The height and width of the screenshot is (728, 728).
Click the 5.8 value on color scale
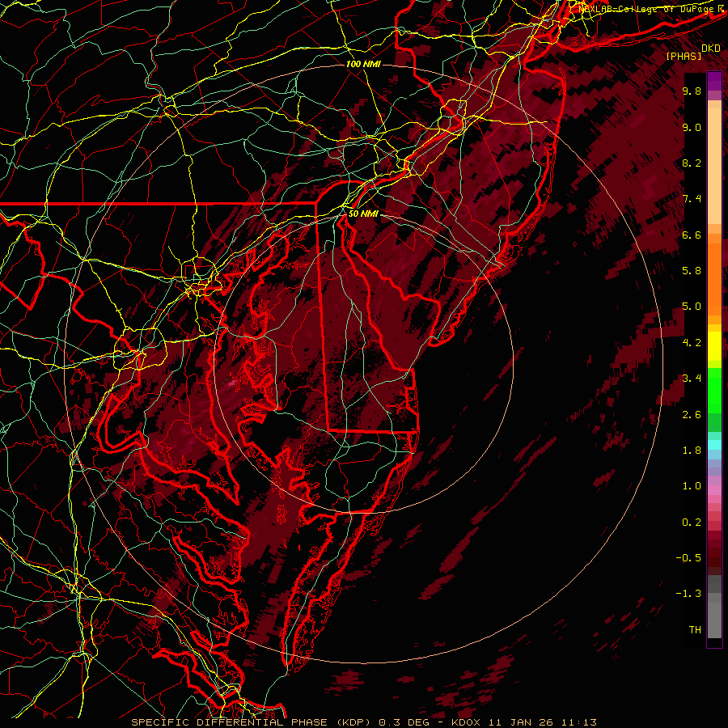point(692,271)
